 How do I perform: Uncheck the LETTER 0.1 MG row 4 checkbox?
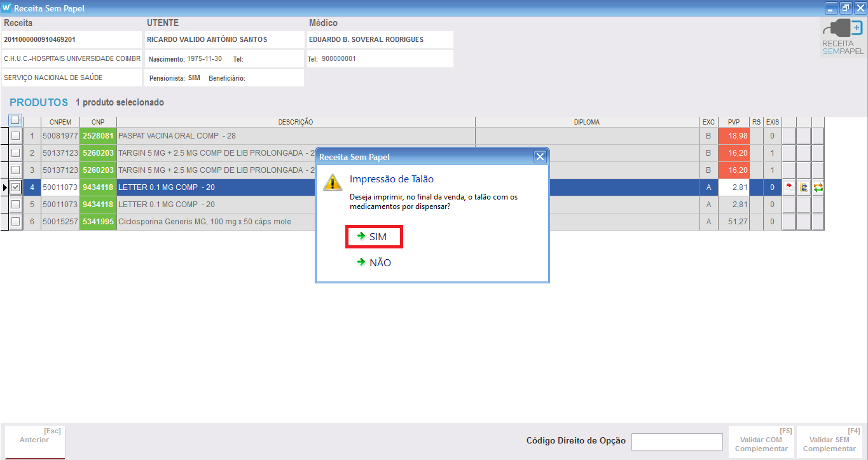tap(15, 187)
